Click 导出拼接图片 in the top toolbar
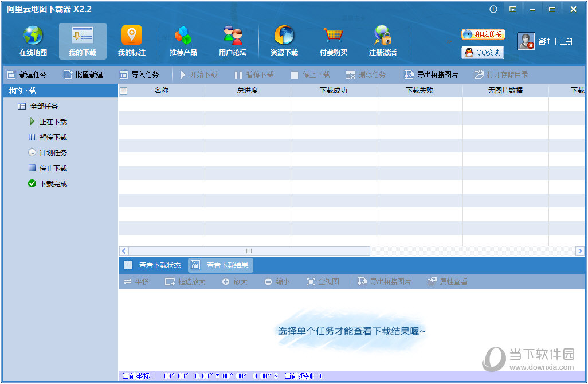 pos(431,75)
